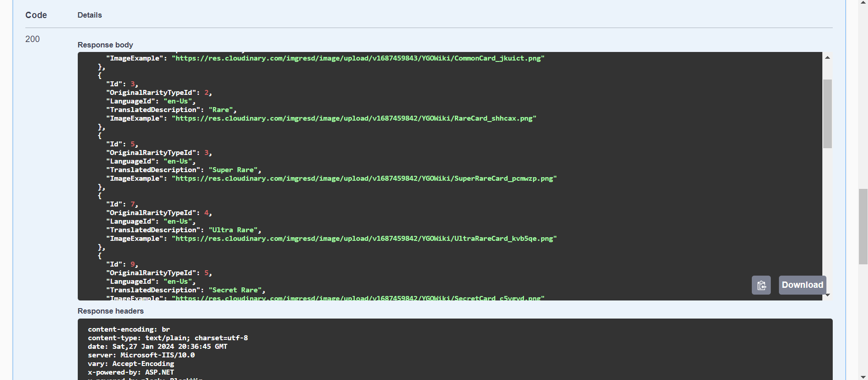This screenshot has height=380, width=868.
Task: Click the response body scrollbar thumb
Action: tap(827, 114)
